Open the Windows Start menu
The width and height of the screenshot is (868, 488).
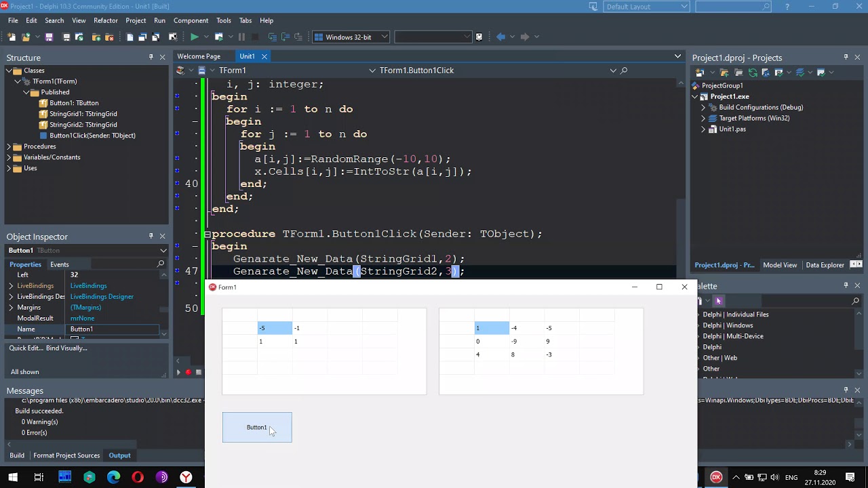pos(13,477)
